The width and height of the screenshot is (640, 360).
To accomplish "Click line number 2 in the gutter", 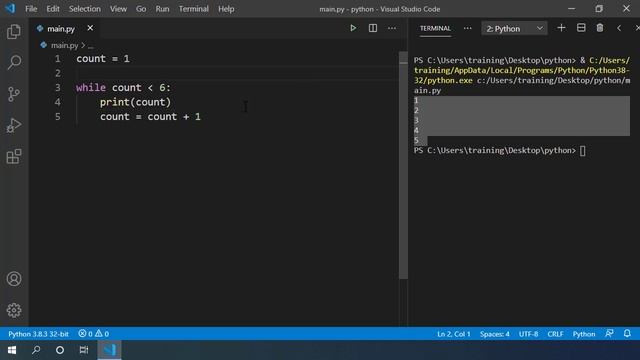I will pyautogui.click(x=58, y=73).
